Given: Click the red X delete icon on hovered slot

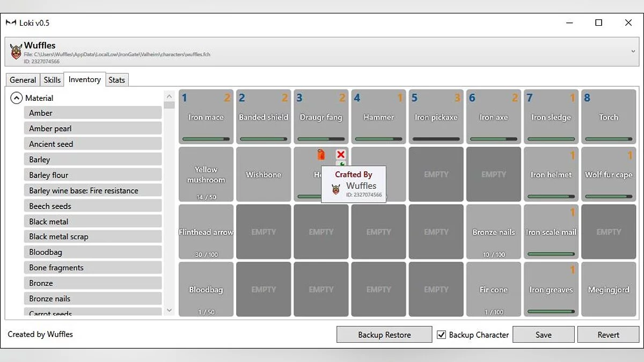Looking at the screenshot, I should point(341,154).
